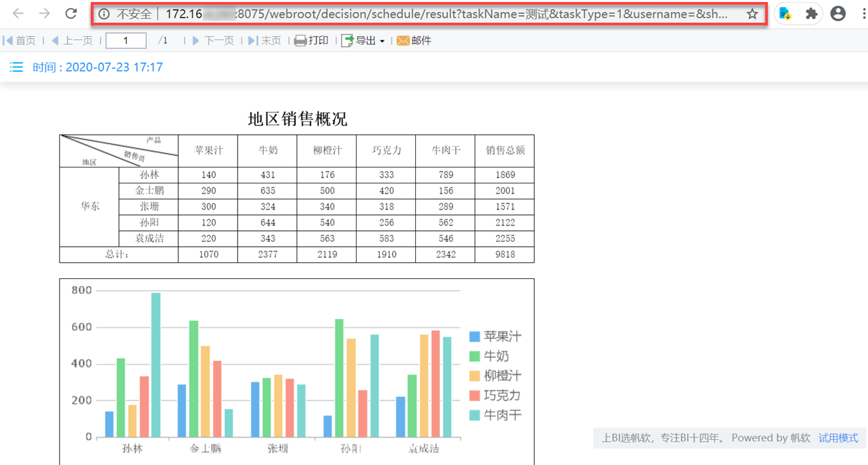The image size is (868, 465).
Task: Click the 苹果汁 column header
Action: pos(208,151)
